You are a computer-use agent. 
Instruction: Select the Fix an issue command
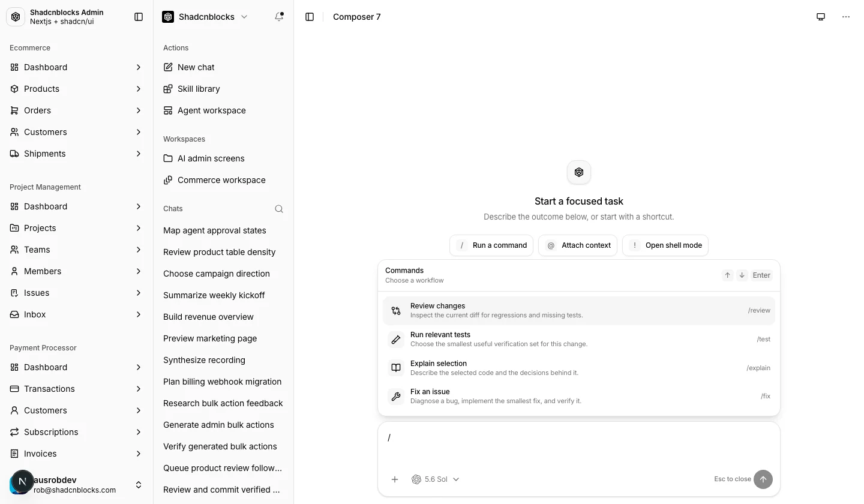[579, 396]
